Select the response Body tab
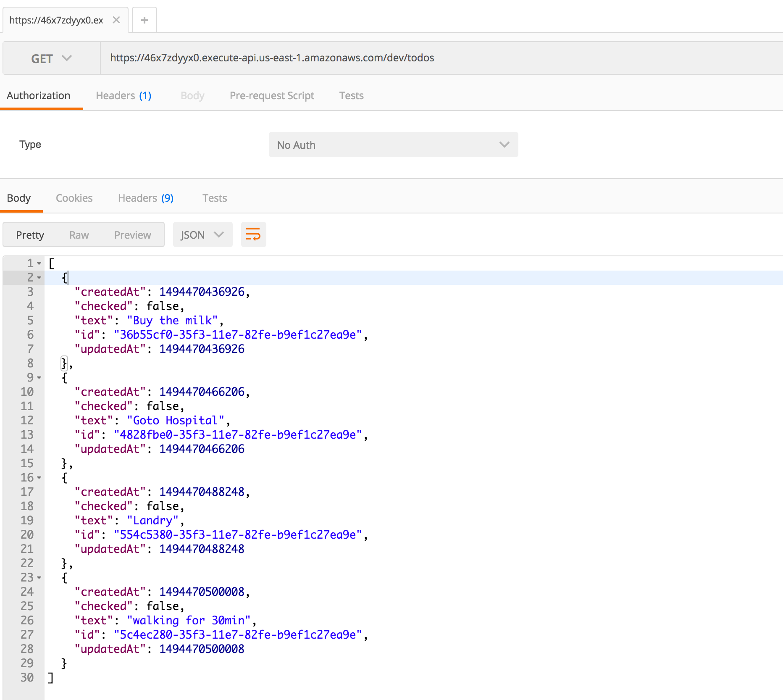The image size is (783, 700). point(19,198)
